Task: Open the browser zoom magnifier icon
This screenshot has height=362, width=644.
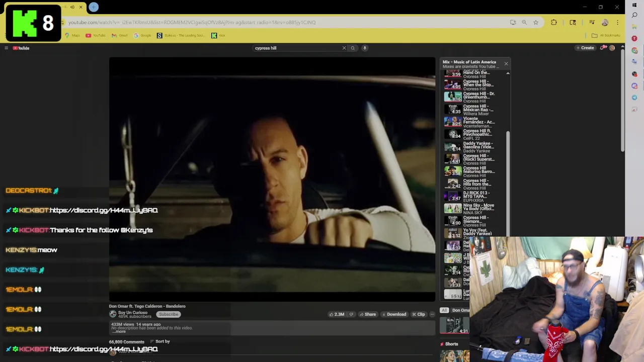Action: pyautogui.click(x=524, y=22)
